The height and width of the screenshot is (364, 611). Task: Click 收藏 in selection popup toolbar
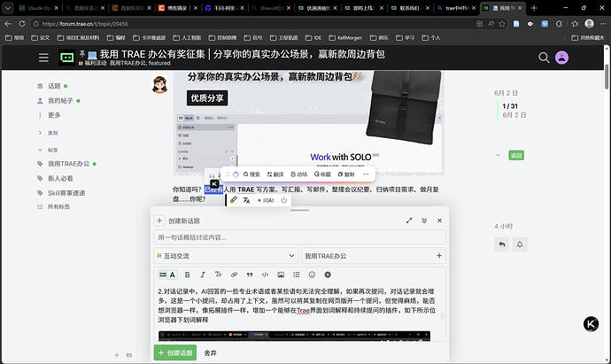(322, 174)
